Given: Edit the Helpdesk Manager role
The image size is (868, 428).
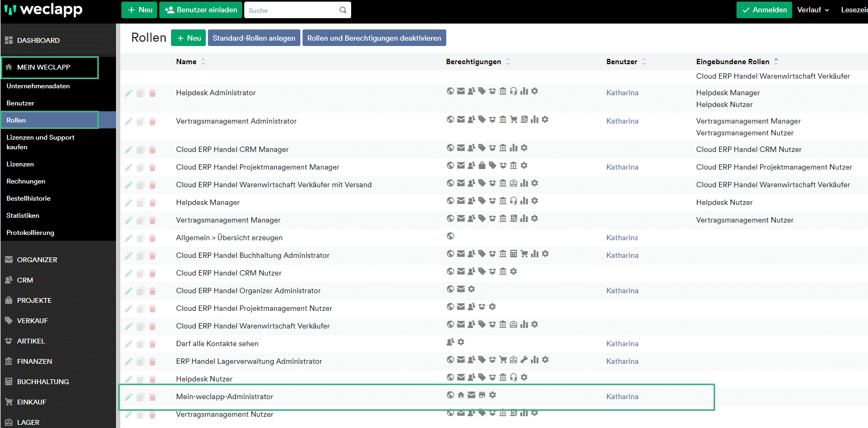Looking at the screenshot, I should 128,203.
